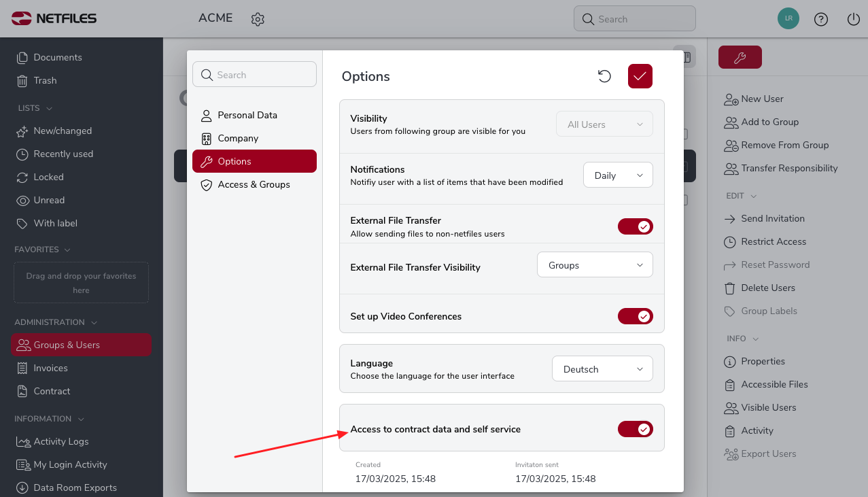Click Delete Users
This screenshot has height=497, width=868.
759,288
